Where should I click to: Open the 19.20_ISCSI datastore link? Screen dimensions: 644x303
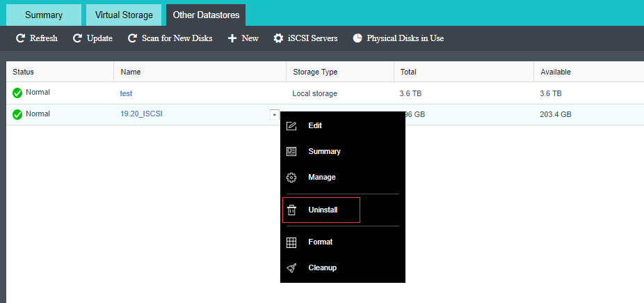(141, 114)
